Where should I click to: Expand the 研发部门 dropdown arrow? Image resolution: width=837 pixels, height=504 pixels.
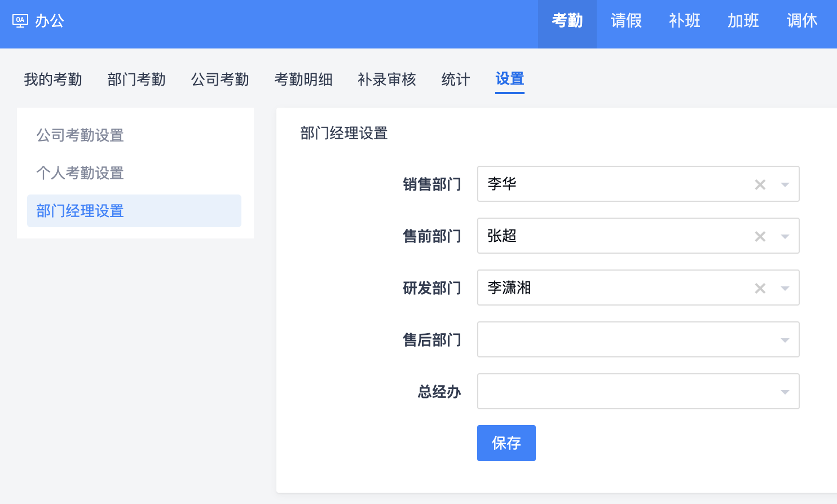coord(785,288)
